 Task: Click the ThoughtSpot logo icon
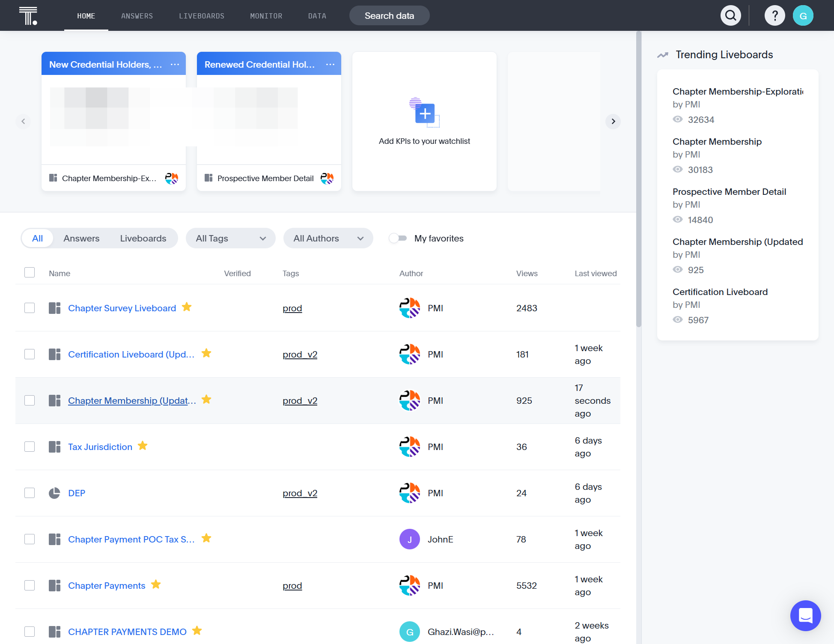click(28, 16)
